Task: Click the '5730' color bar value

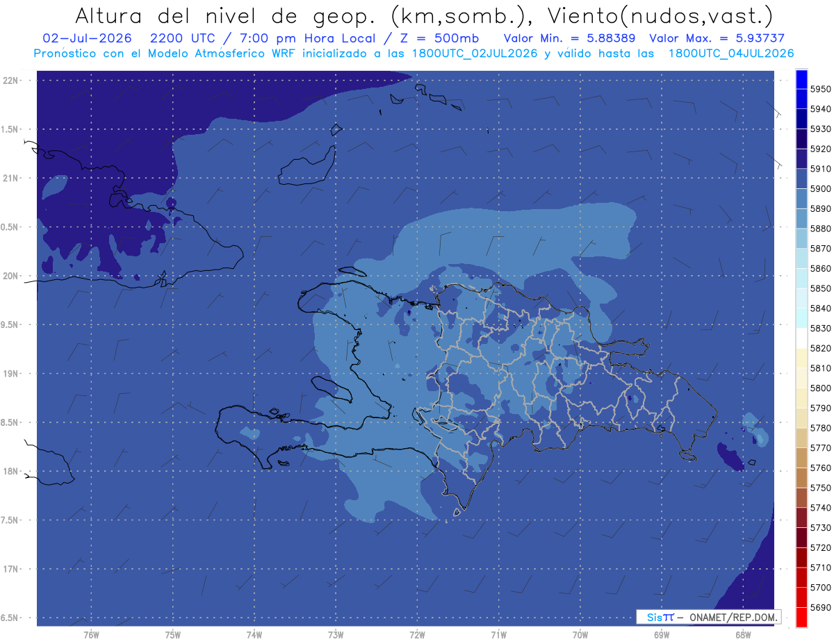Action: pos(821,528)
